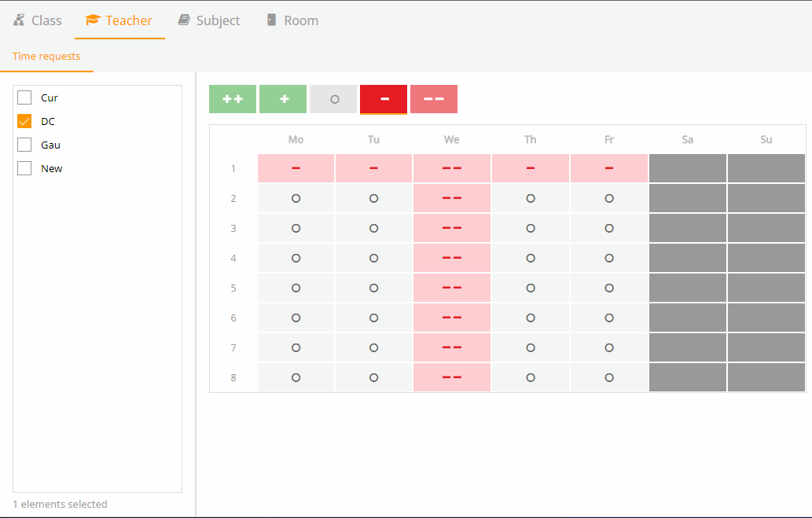The height and width of the screenshot is (518, 812).
Task: Click the row 5 period label
Action: click(233, 288)
